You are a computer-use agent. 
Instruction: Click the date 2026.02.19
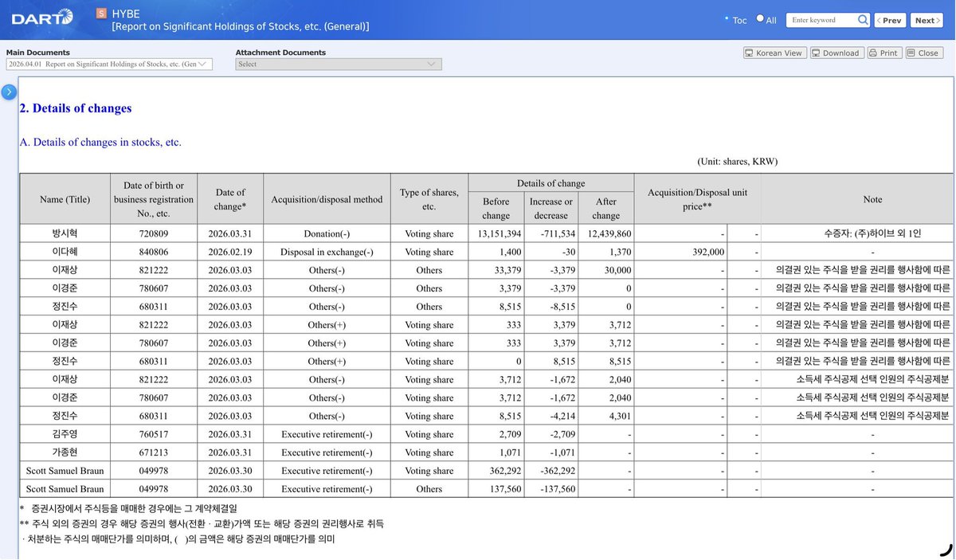[x=229, y=252]
